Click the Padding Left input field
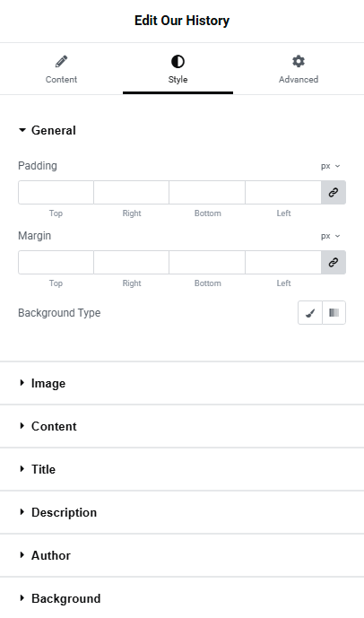 [283, 192]
